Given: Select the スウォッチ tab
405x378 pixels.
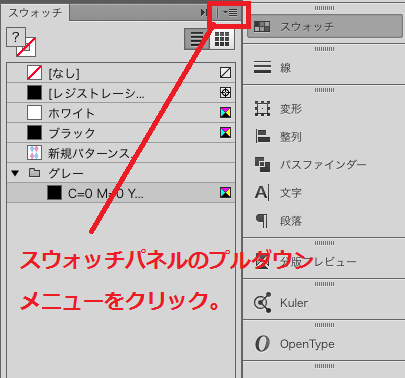Looking at the screenshot, I should pyautogui.click(x=35, y=13).
